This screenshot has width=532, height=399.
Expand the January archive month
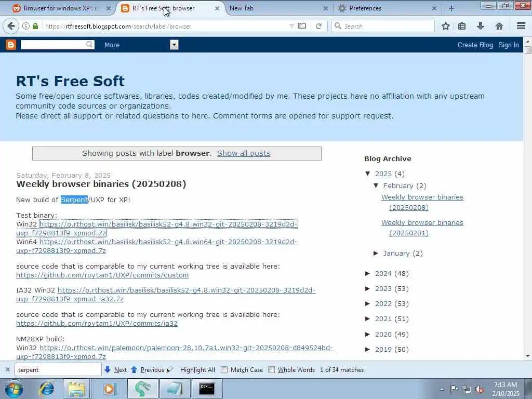[376, 253]
